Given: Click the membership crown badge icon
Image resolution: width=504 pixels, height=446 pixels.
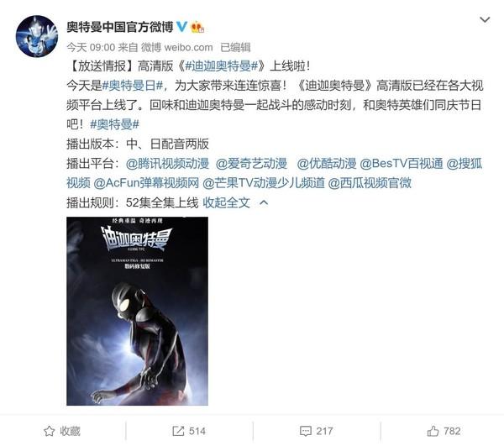Looking at the screenshot, I should 197,27.
